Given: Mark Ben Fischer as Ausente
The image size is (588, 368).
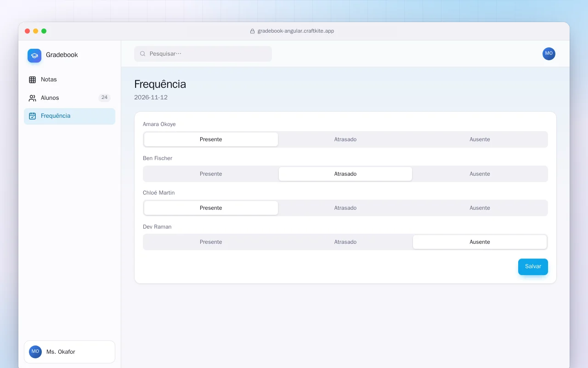Looking at the screenshot, I should click(480, 174).
